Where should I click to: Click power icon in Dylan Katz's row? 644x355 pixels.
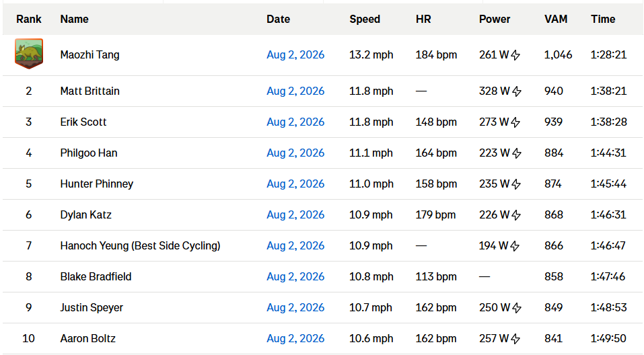point(516,215)
